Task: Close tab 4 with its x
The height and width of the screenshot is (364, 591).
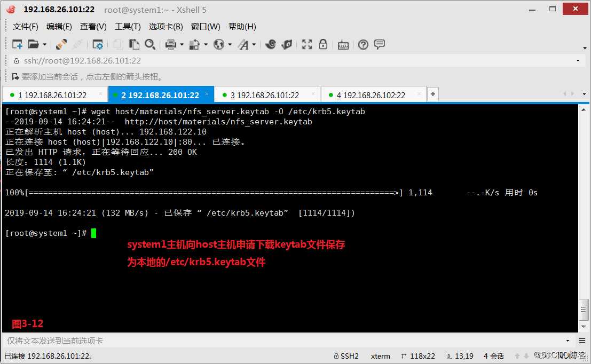Action: tap(419, 93)
